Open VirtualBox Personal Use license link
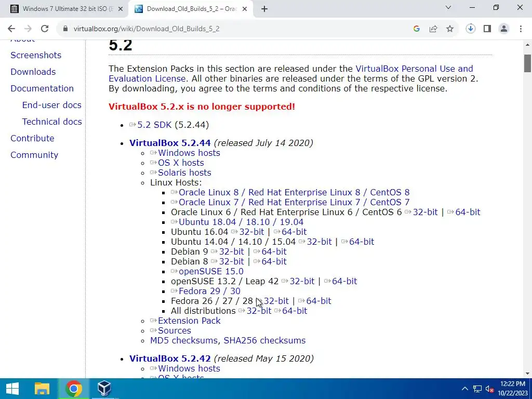532x399 pixels. (414, 69)
